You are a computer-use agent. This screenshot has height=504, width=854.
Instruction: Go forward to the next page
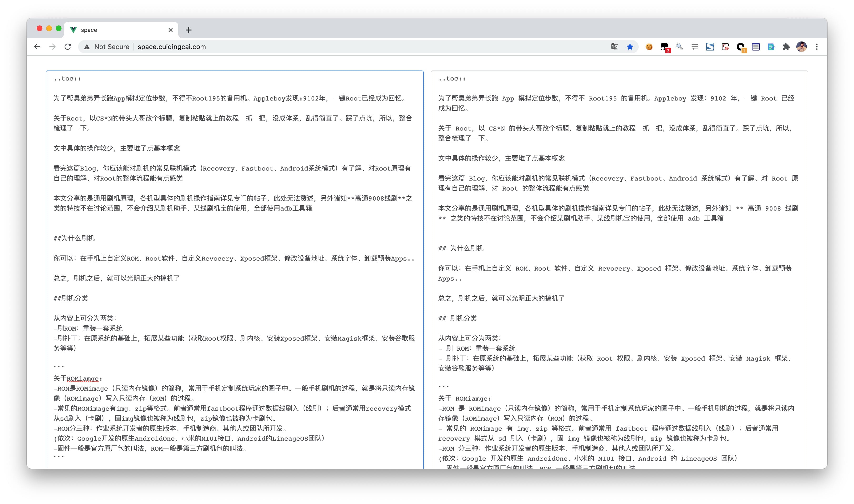click(x=52, y=47)
